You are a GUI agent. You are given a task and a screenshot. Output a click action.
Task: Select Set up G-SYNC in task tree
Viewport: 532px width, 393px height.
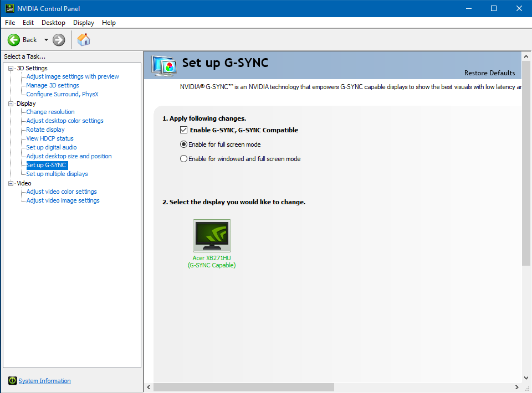(47, 165)
